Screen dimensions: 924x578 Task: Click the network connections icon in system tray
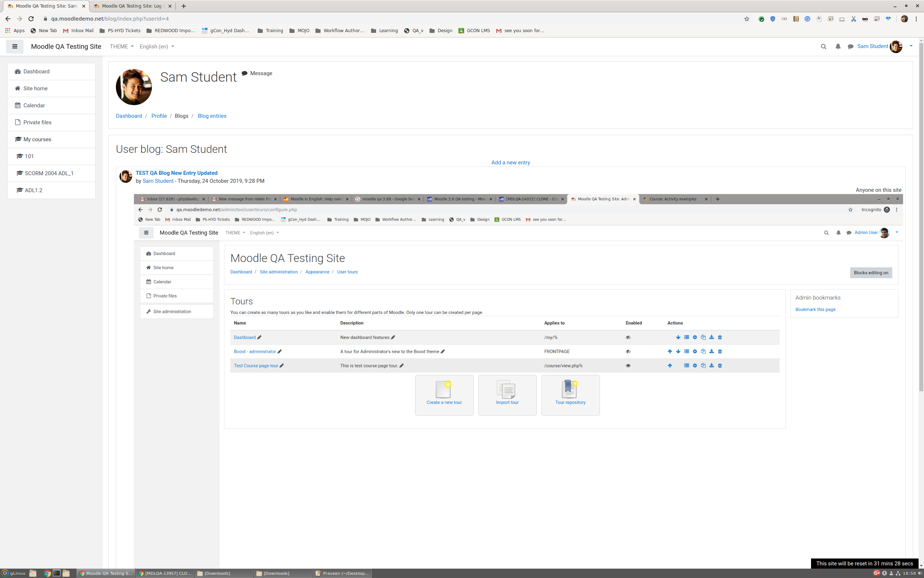click(x=898, y=573)
